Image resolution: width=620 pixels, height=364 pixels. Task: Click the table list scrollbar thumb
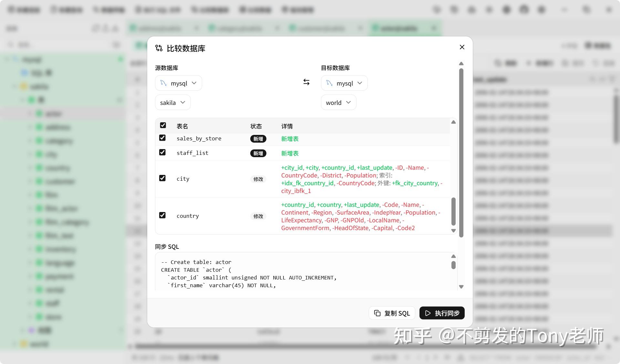453,211
